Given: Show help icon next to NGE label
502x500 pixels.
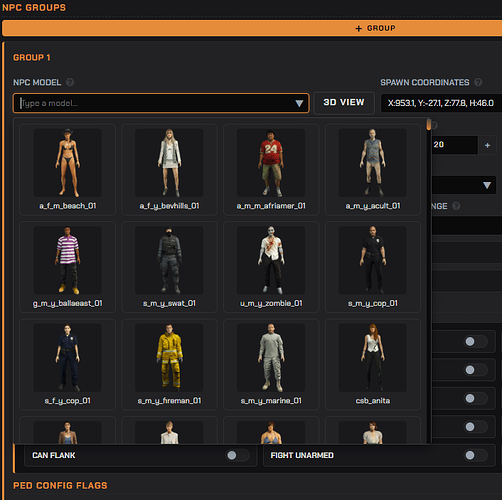Looking at the screenshot, I should [x=456, y=206].
